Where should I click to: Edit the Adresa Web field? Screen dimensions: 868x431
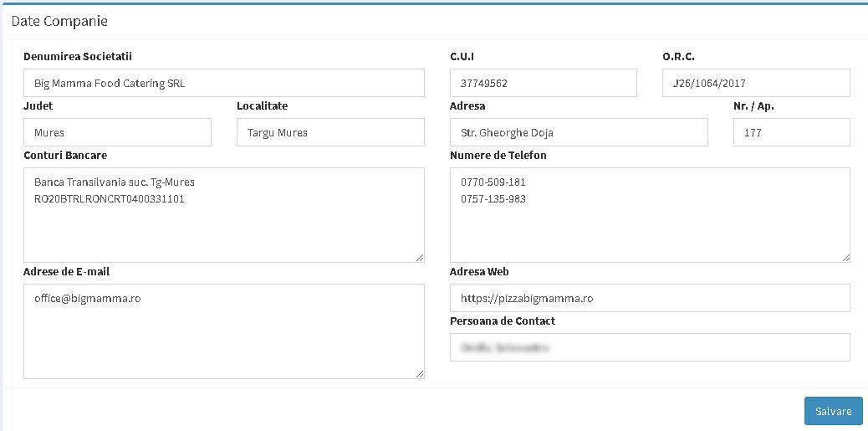pyautogui.click(x=650, y=298)
